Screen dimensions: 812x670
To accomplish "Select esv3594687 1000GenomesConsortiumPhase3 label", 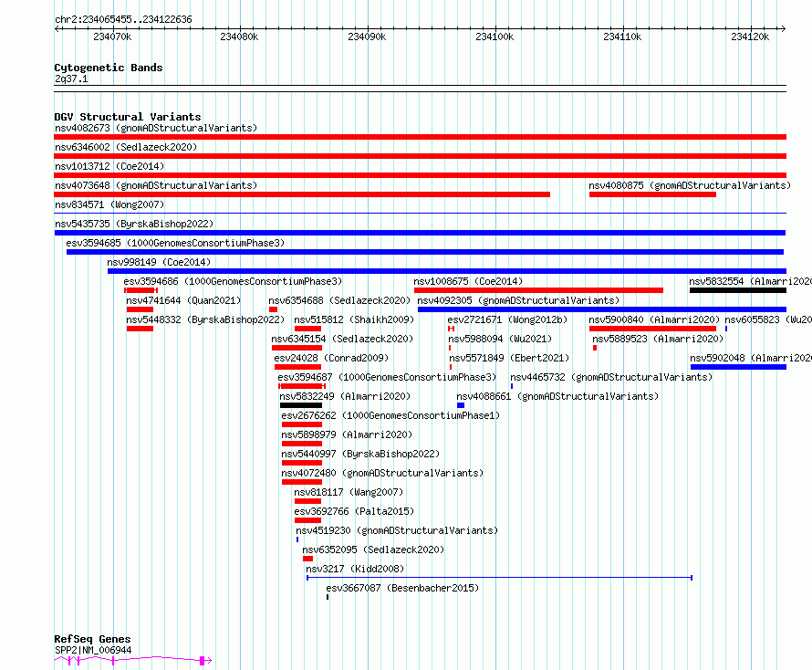I will (x=387, y=377).
